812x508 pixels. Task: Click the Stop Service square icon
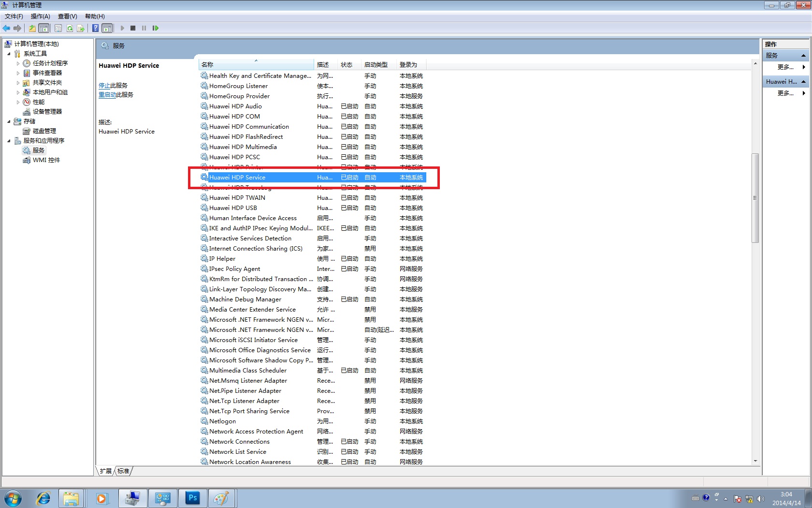pyautogui.click(x=133, y=28)
